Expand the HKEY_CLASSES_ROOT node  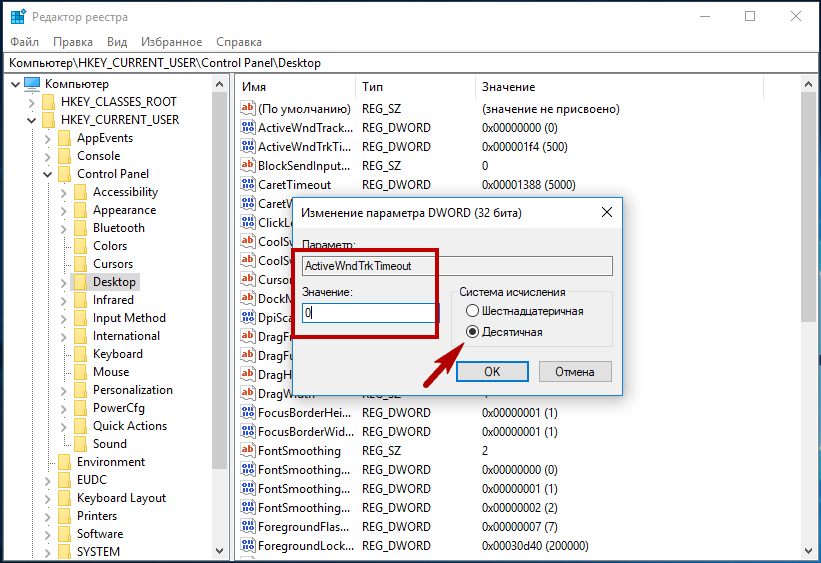coord(31,102)
